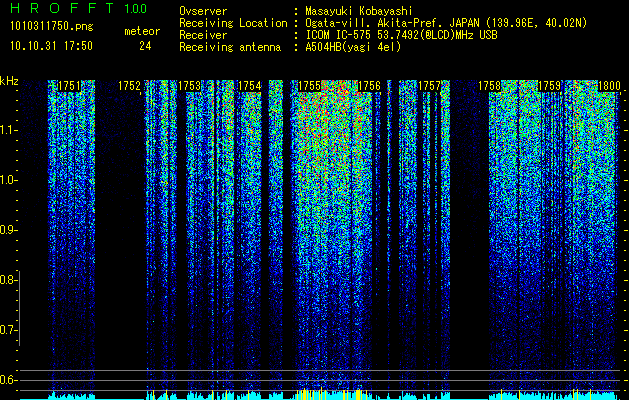Click the kHz axis unit label
The width and height of the screenshot is (629, 400).
[9, 81]
